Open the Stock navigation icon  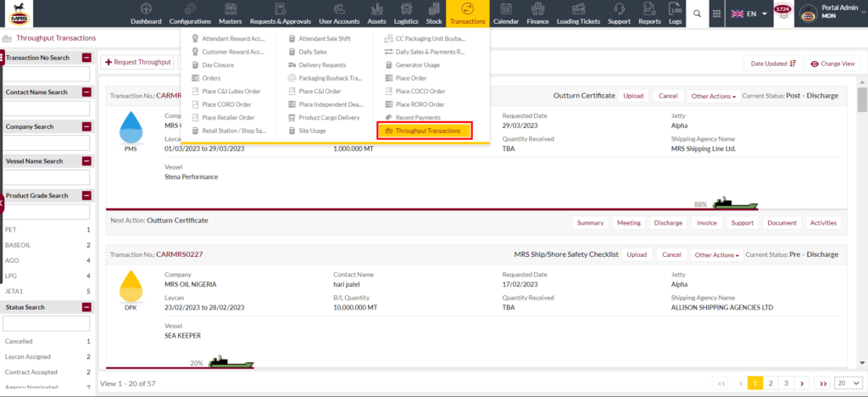(434, 8)
